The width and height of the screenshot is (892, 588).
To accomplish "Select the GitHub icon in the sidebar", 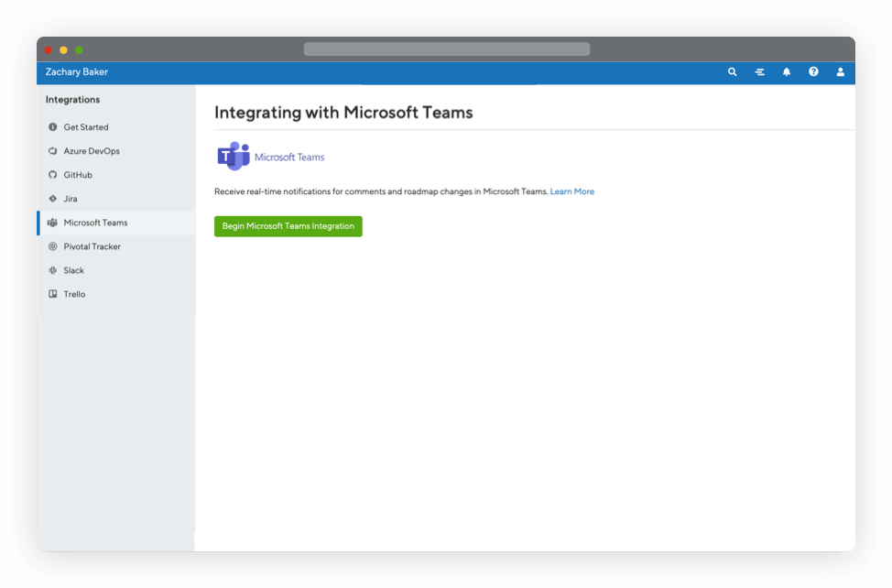I will click(53, 174).
